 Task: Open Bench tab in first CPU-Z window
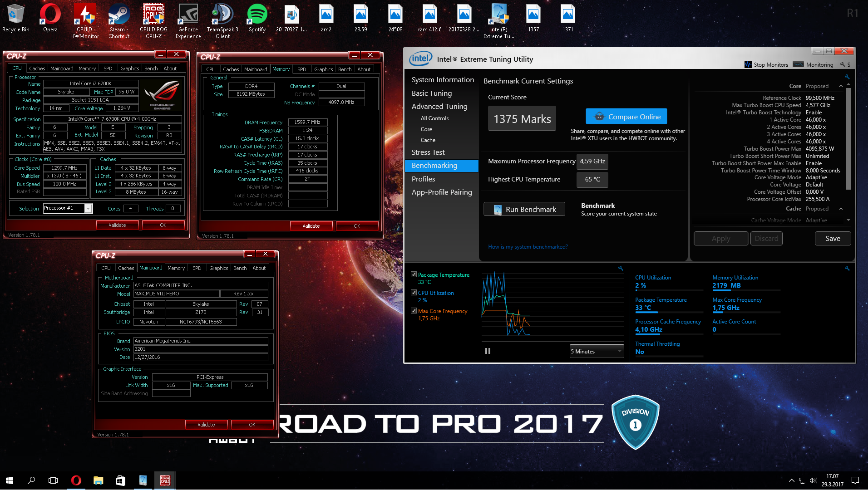(151, 69)
